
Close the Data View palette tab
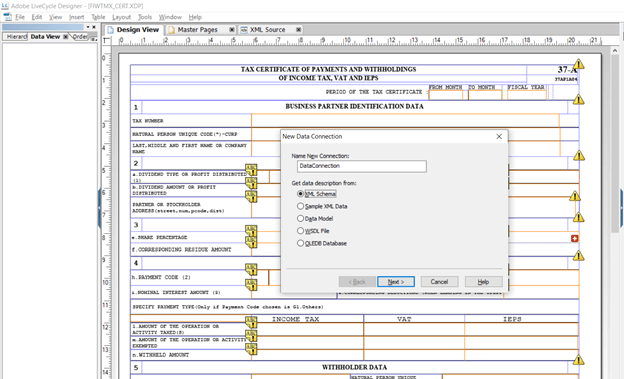[66, 37]
